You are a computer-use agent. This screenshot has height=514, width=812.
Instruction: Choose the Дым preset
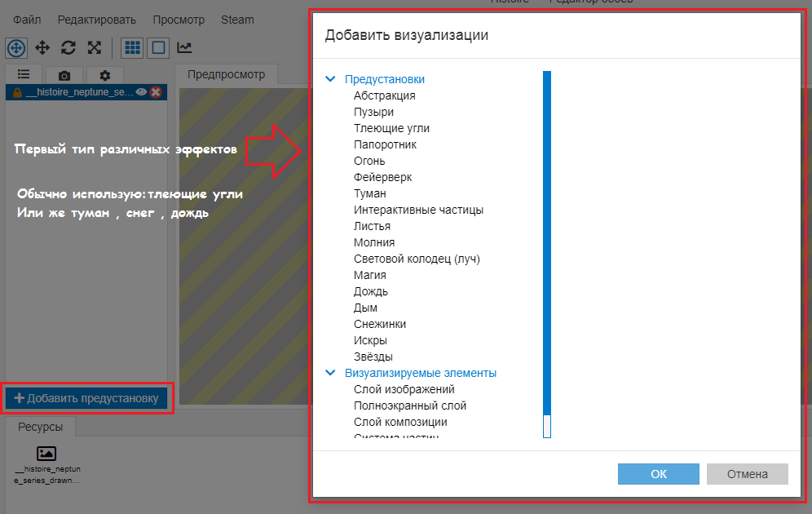point(365,308)
